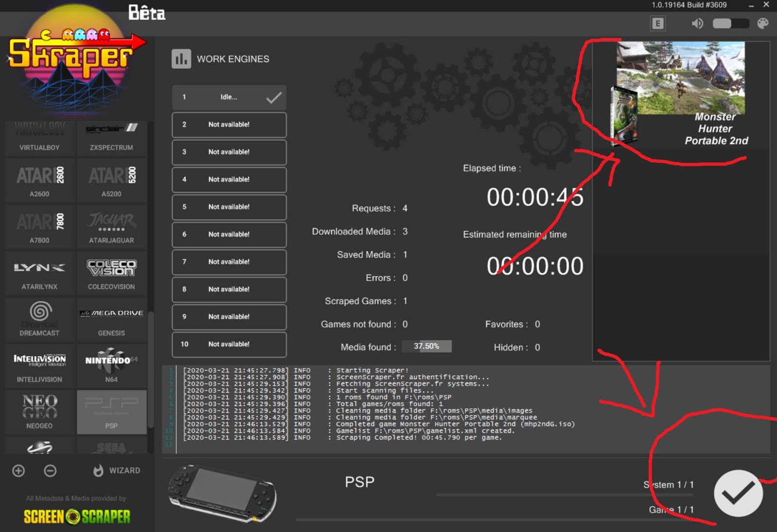Image resolution: width=777 pixels, height=532 pixels.
Task: Click the system list scrollbar
Action: click(151, 369)
